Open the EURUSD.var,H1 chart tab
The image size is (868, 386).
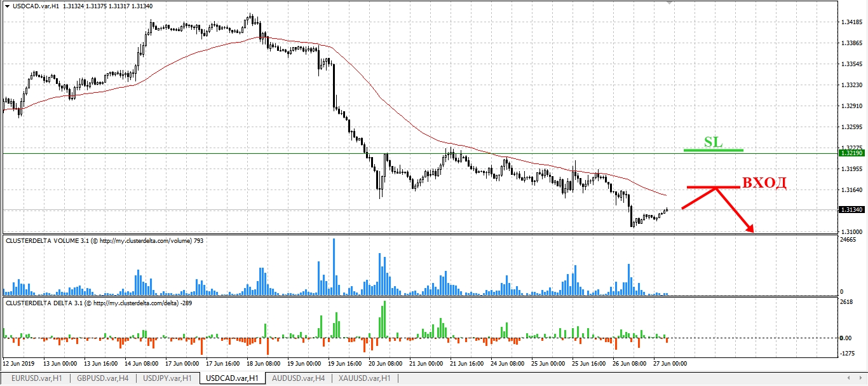coord(36,378)
